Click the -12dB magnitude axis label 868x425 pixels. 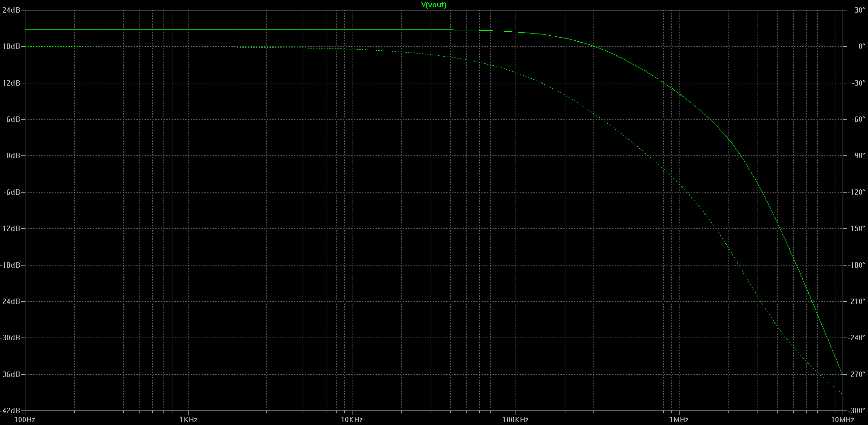10,228
